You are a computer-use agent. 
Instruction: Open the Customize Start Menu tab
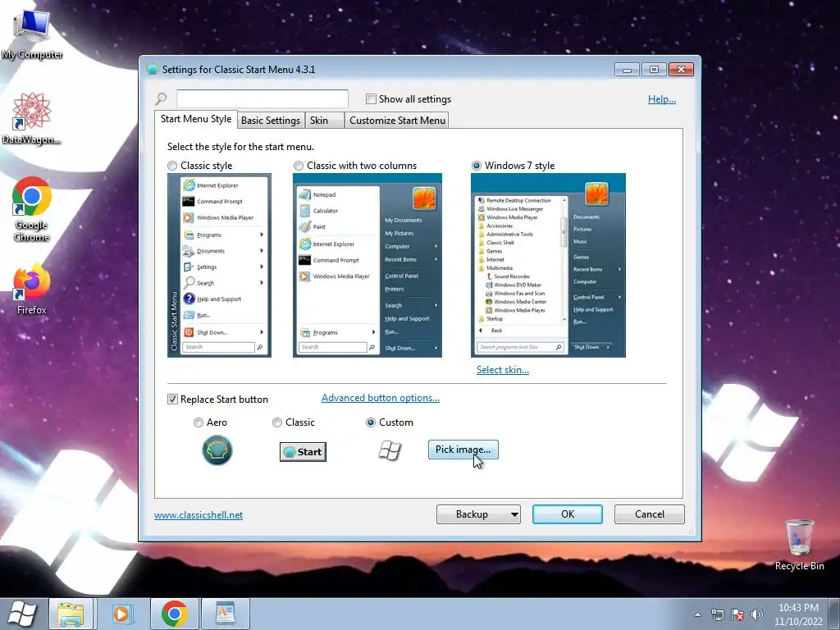click(397, 121)
